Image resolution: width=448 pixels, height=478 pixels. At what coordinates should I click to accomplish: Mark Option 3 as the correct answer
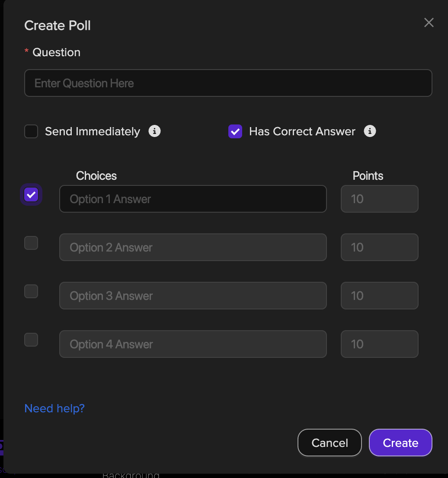coord(31,291)
